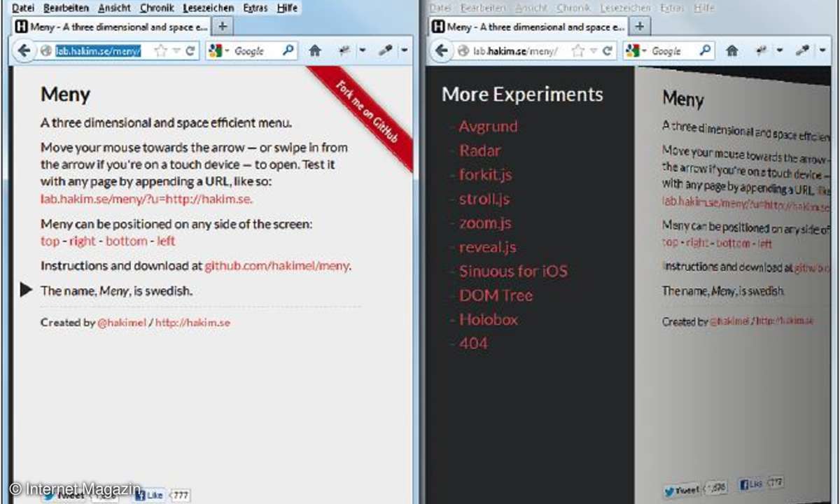Viewport: 840px width, 504px height.
Task: Click the address field in the right window
Action: (515, 51)
